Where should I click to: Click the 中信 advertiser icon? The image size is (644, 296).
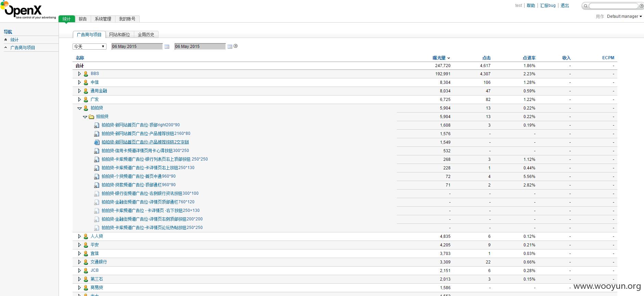[x=86, y=82]
